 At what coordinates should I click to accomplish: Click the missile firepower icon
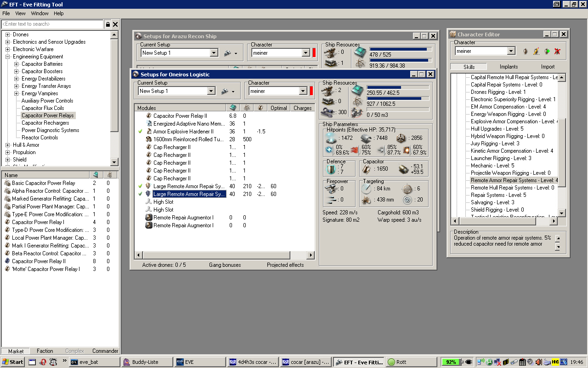[x=331, y=200]
